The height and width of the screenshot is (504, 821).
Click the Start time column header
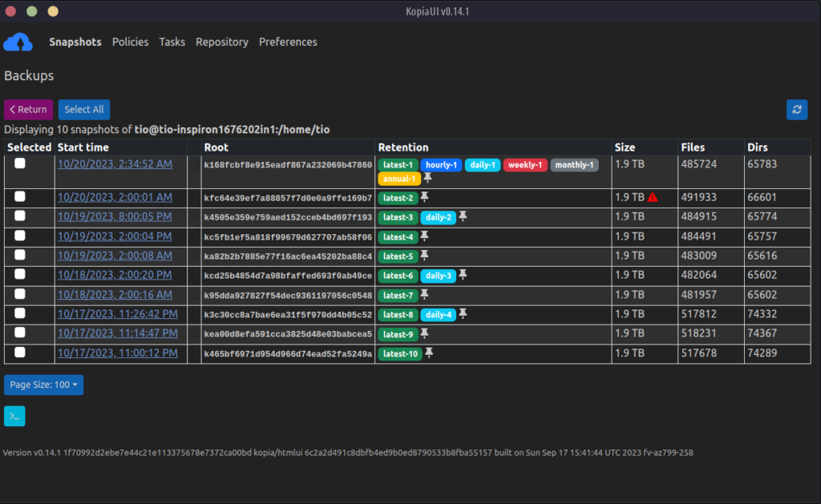pos(83,147)
